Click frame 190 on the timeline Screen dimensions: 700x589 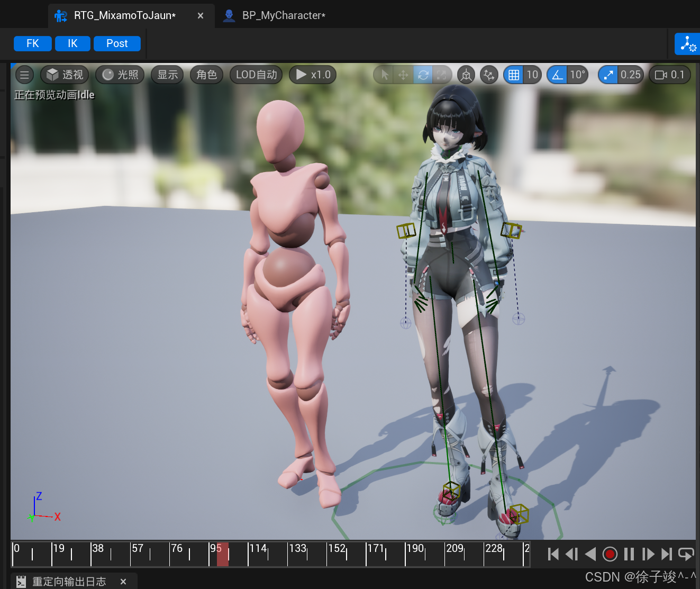[x=415, y=548]
